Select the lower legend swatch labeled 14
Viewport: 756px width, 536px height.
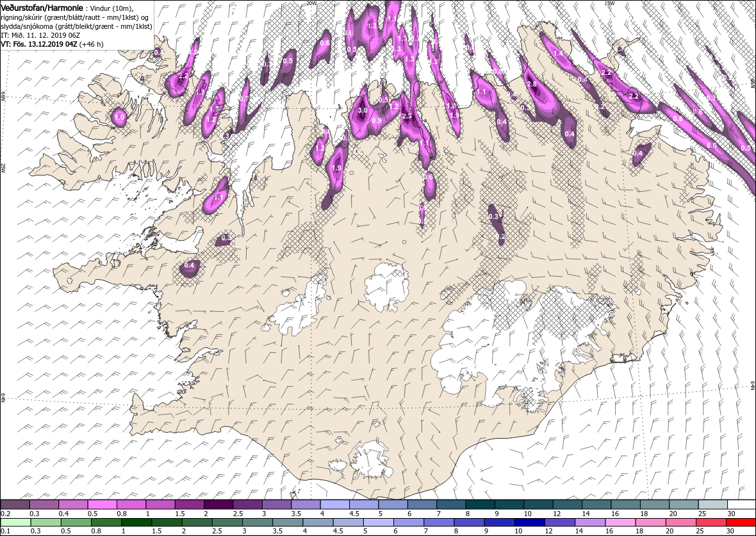[589, 523]
